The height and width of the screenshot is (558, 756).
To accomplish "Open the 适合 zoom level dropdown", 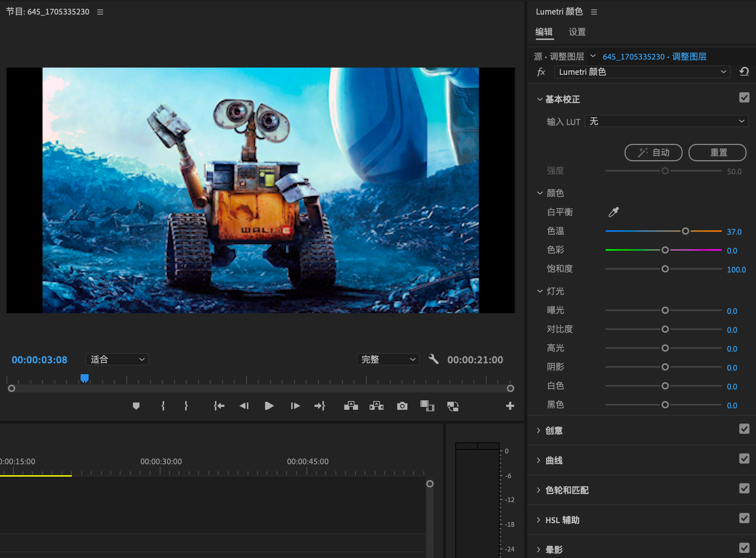I will 117,359.
